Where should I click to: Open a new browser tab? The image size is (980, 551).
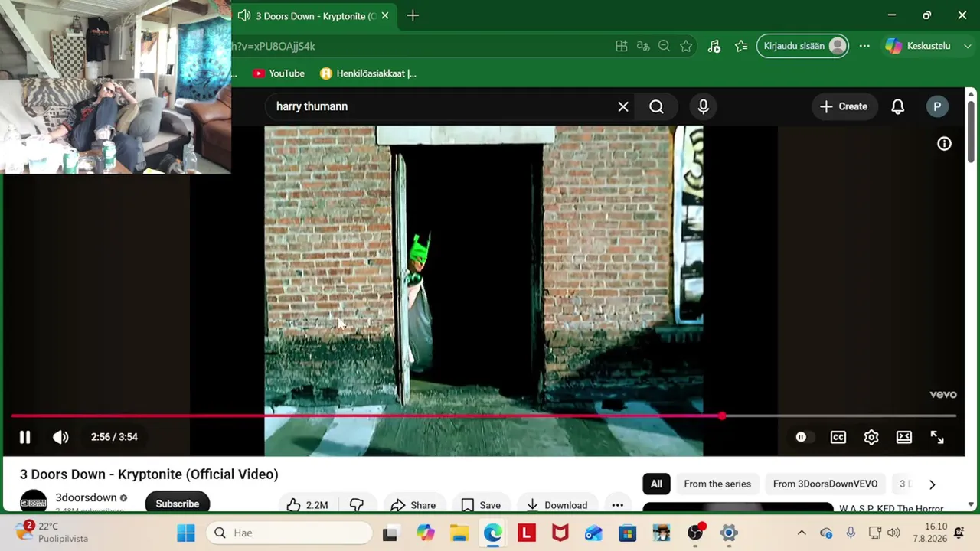click(x=413, y=15)
